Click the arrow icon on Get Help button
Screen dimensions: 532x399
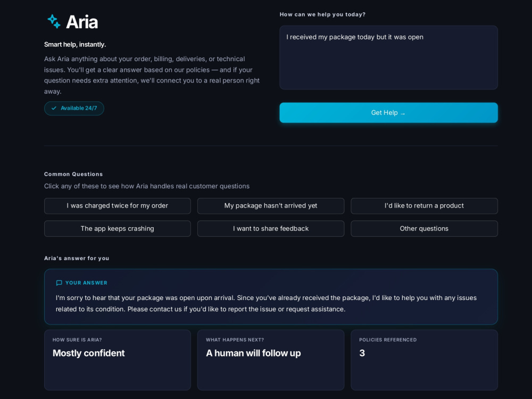(403, 113)
